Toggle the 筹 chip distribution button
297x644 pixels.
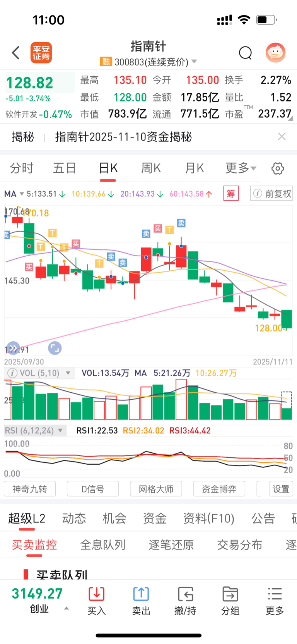coord(231,193)
